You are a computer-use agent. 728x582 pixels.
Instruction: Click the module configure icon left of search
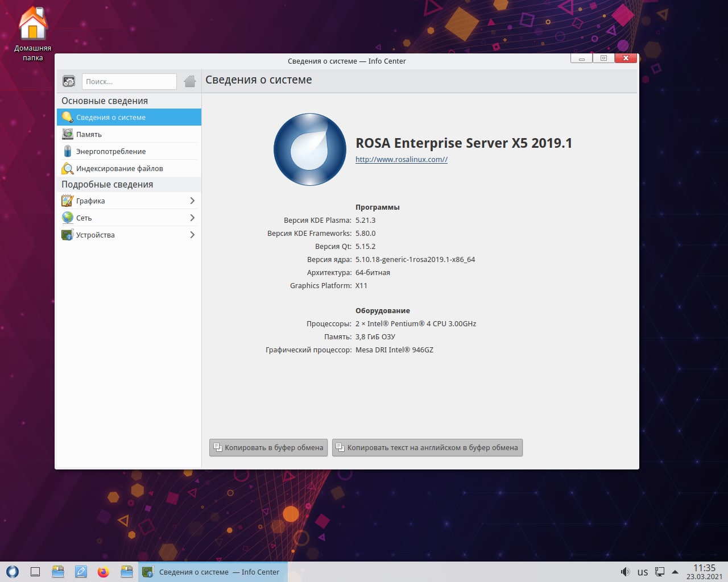click(x=69, y=81)
